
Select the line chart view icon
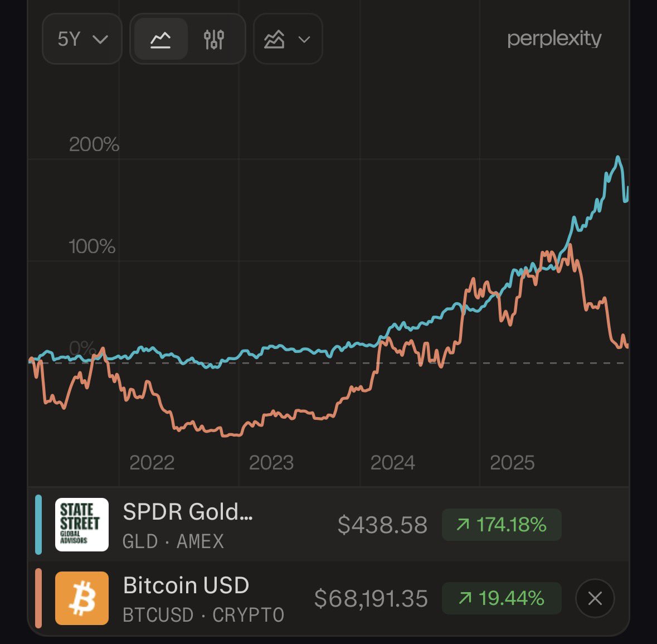click(x=160, y=39)
